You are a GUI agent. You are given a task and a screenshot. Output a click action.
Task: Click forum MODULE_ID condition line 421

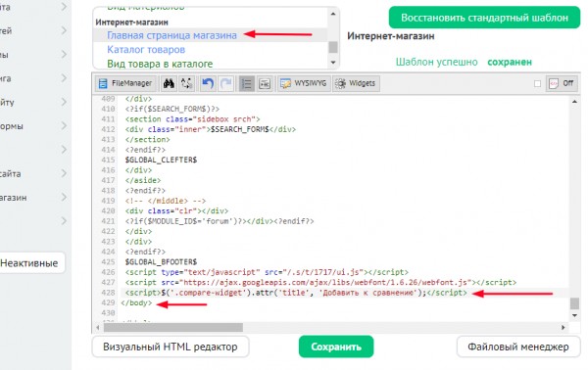[220, 221]
